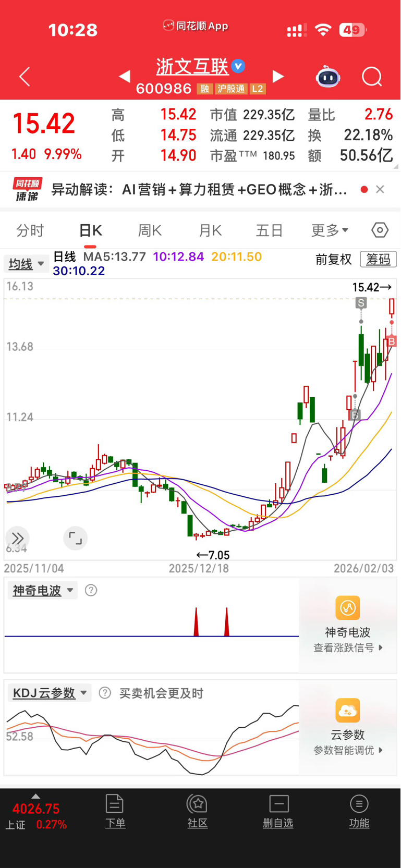The height and width of the screenshot is (868, 401).
Task: Open KDJ云参数 help question mark
Action: [105, 693]
